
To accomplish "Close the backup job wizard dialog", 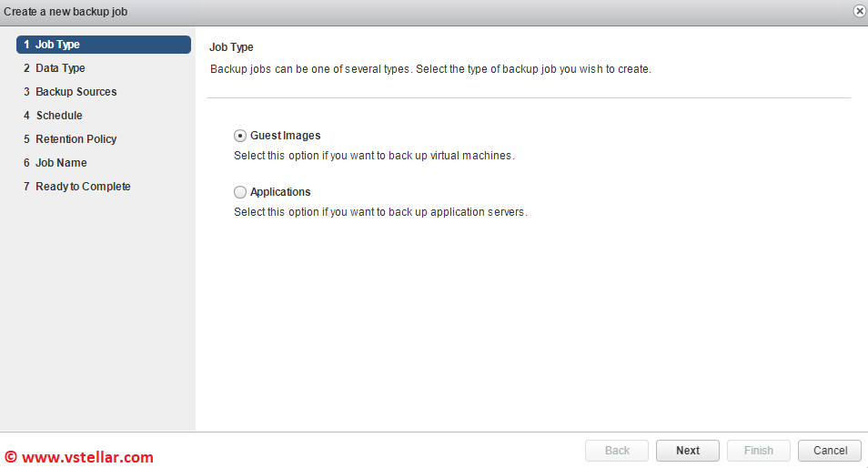I will tap(859, 11).
